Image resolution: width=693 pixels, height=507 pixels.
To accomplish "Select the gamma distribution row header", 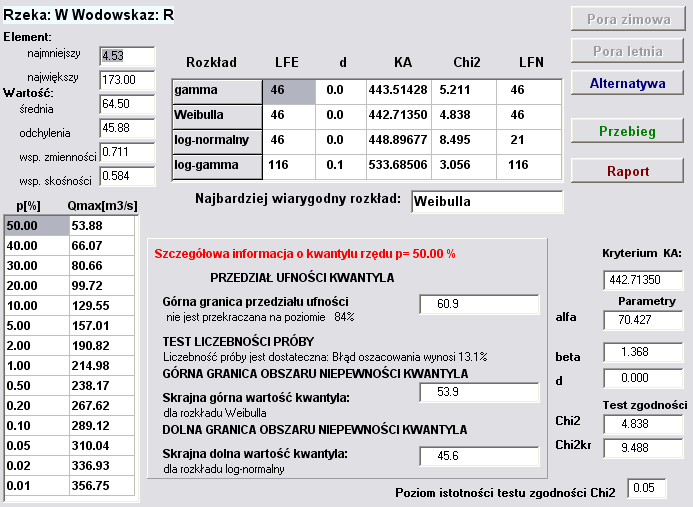I will pyautogui.click(x=217, y=91).
